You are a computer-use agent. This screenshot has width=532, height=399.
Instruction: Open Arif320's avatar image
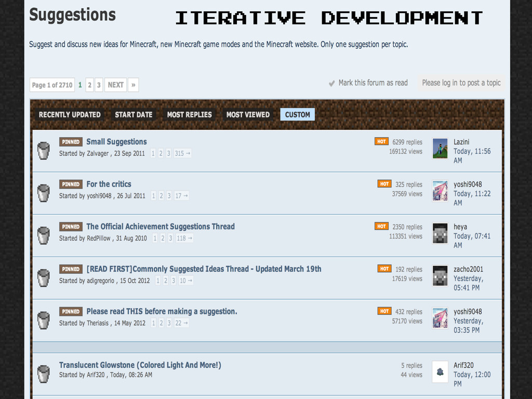click(440, 371)
